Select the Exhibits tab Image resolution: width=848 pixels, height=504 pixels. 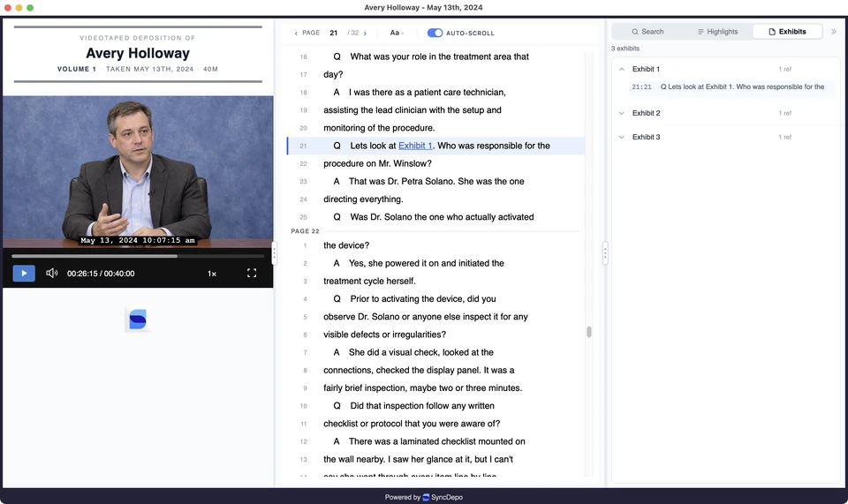pos(787,31)
